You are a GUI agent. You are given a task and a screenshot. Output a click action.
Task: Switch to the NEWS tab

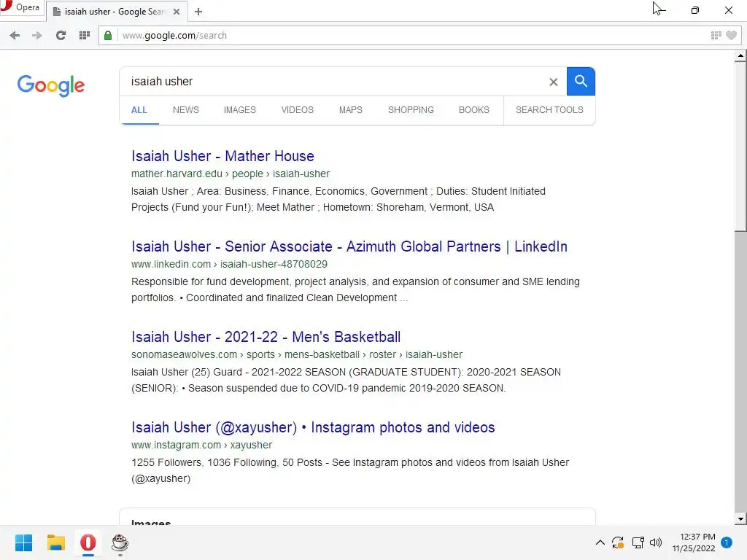[186, 110]
